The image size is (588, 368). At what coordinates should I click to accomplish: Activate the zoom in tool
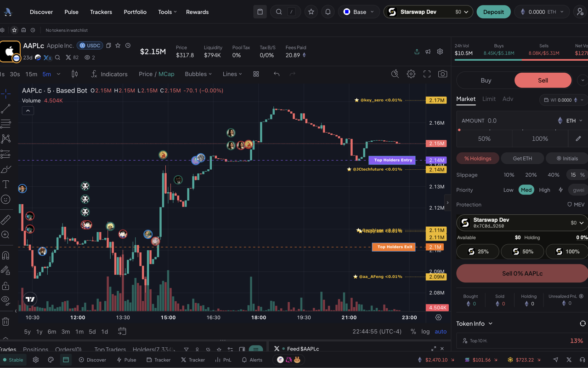(6, 235)
